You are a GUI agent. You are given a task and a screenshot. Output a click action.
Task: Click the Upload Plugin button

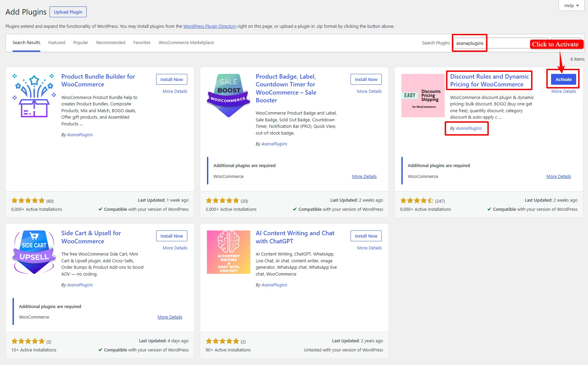pyautogui.click(x=68, y=12)
